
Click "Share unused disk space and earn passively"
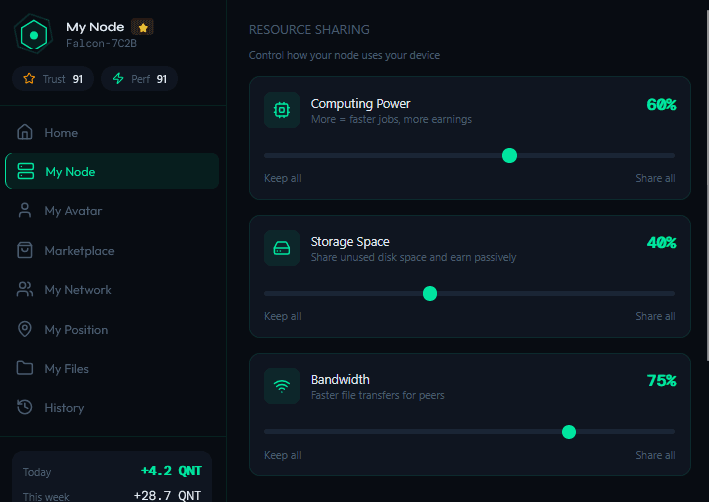pyautogui.click(x=413, y=257)
